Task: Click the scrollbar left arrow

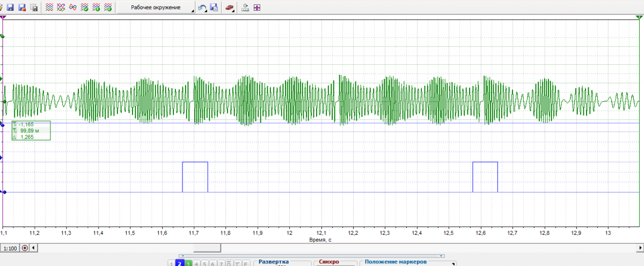Action: tap(34, 248)
